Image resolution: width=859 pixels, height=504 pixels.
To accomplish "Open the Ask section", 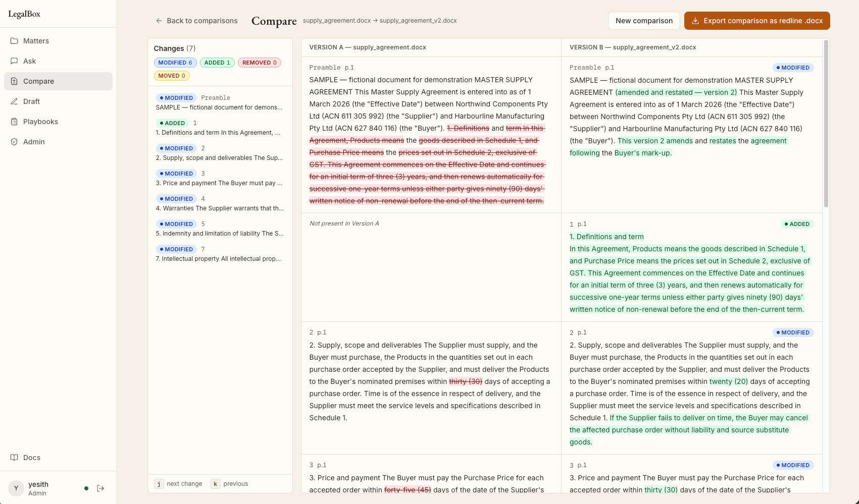I will coord(58,61).
